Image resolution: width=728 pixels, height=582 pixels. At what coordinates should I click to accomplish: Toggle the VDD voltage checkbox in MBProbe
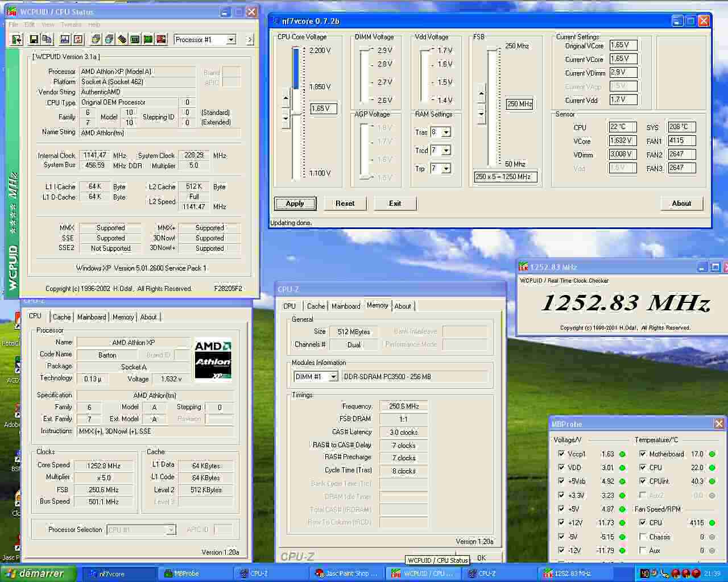(561, 467)
